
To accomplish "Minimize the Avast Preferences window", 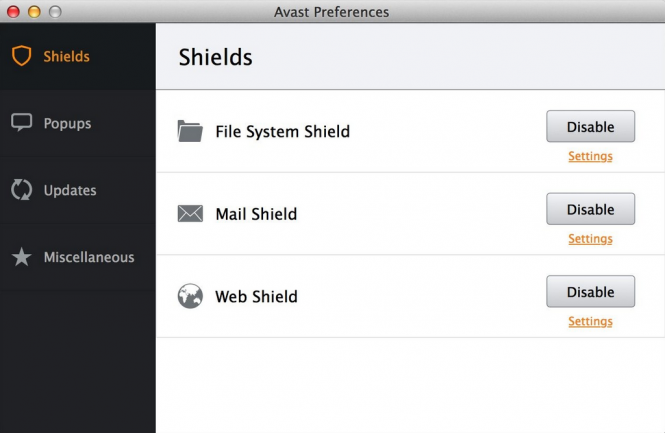I will click(34, 11).
